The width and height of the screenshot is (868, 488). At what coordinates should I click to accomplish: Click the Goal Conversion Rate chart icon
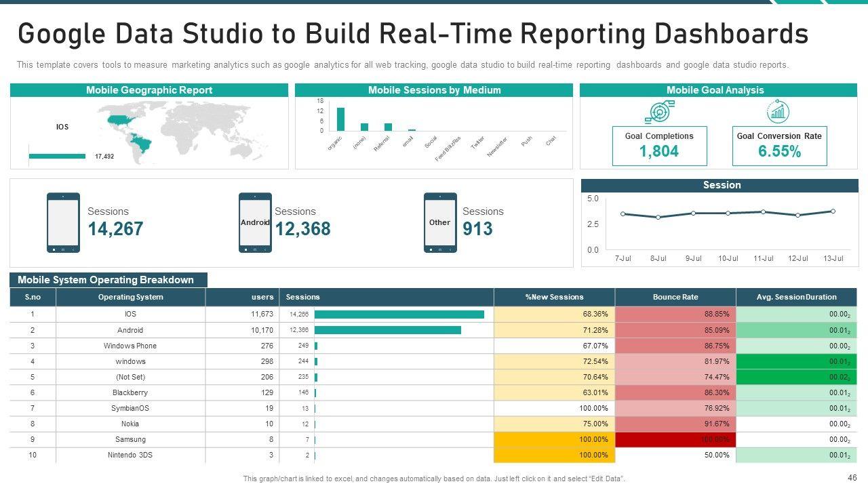778,112
